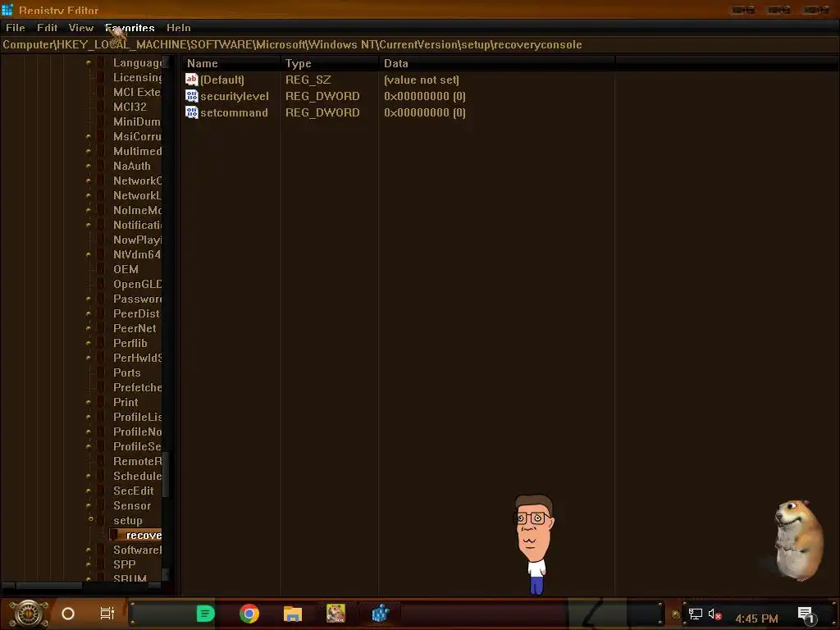840x630 pixels.
Task: Click the folder icon beside MCI32 key
Action: tap(101, 107)
